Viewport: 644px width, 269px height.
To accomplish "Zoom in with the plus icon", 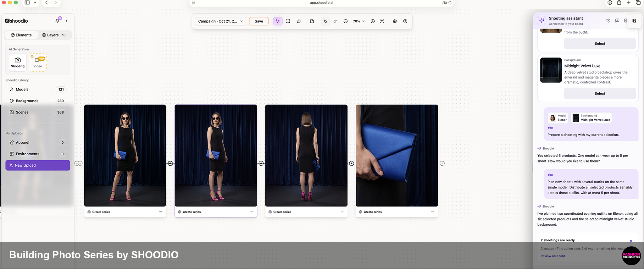I will point(373,21).
